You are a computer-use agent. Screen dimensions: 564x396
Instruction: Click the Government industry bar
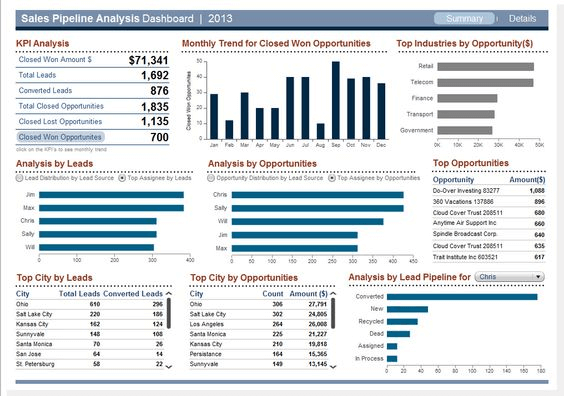click(465, 130)
